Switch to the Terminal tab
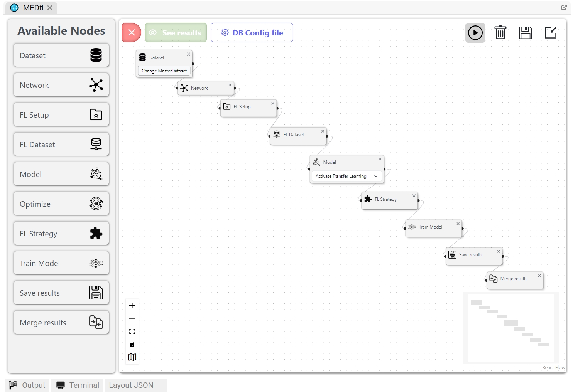 pyautogui.click(x=78, y=385)
